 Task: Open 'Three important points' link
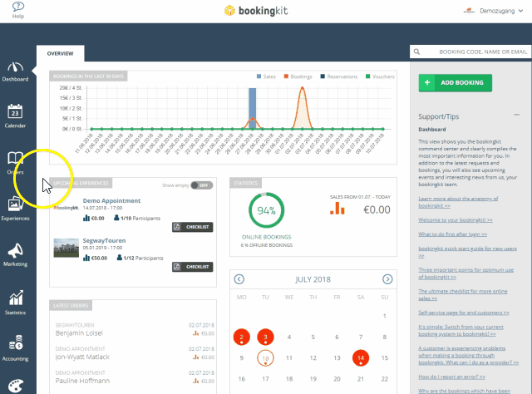465,273
